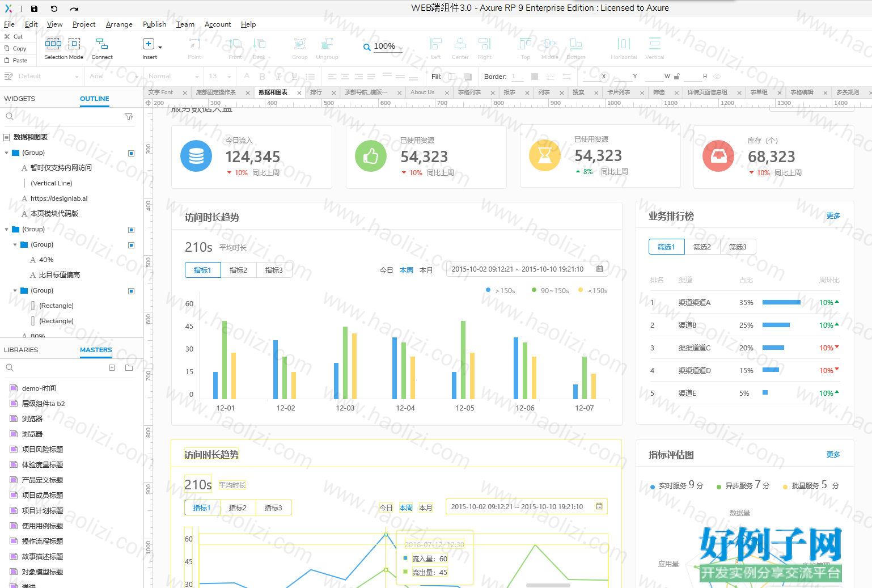This screenshot has width=872, height=588.
Task: Toggle the lock aspect ratio icon
Action: (676, 76)
